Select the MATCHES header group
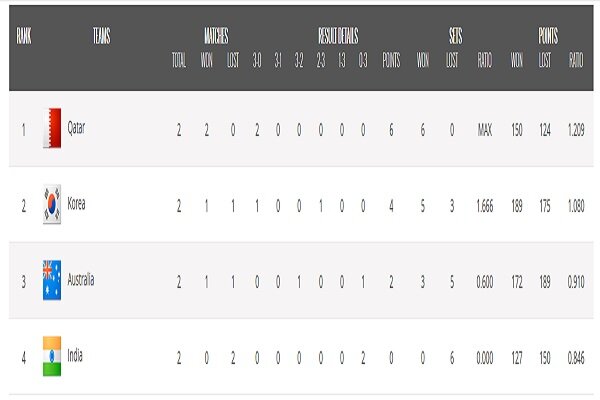 (216, 36)
